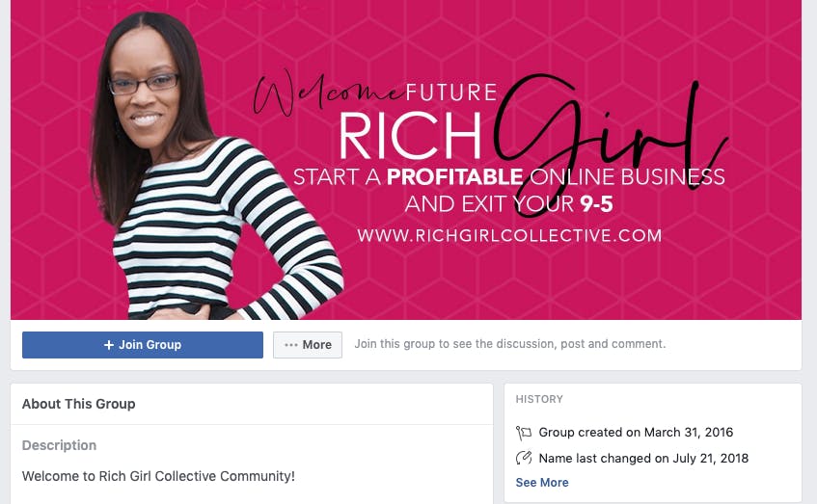Screen dimensions: 817x504
Task: Click the About This Group heading
Action: tap(79, 404)
